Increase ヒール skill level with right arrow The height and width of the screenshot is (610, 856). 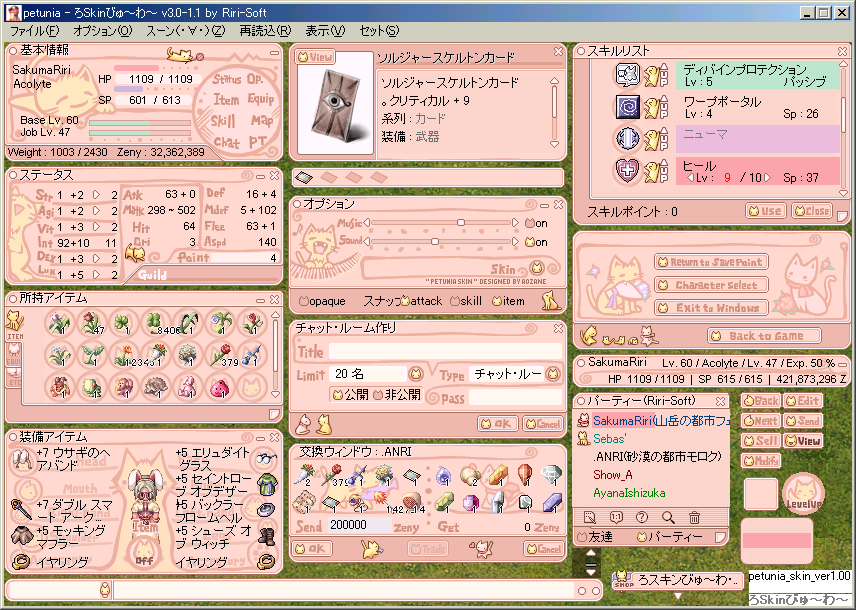pos(768,177)
